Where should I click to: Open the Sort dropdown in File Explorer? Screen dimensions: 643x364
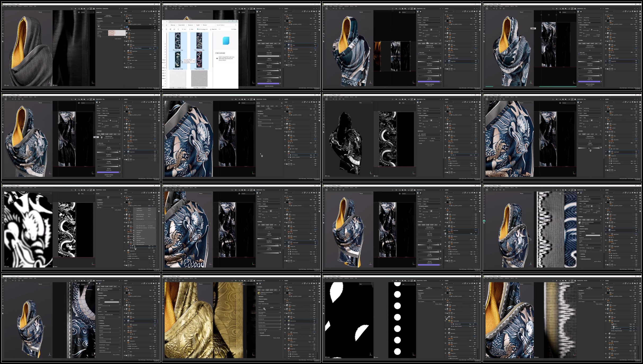pos(184,29)
